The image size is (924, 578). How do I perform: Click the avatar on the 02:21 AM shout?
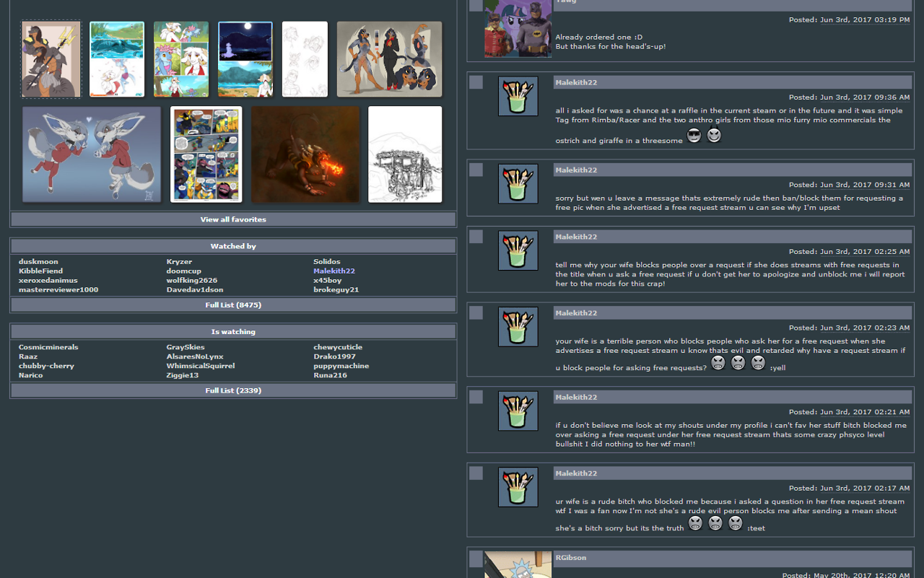518,411
